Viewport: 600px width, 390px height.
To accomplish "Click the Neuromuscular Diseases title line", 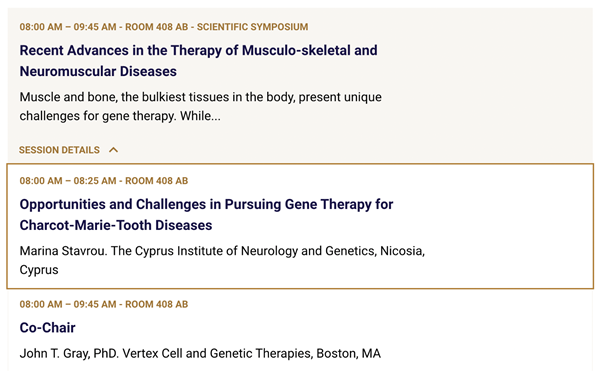I will pos(98,71).
